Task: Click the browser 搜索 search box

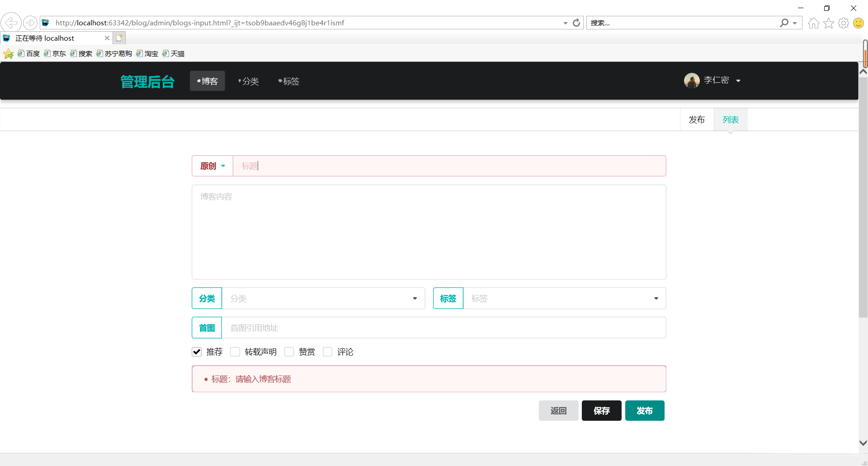Action: click(x=683, y=23)
